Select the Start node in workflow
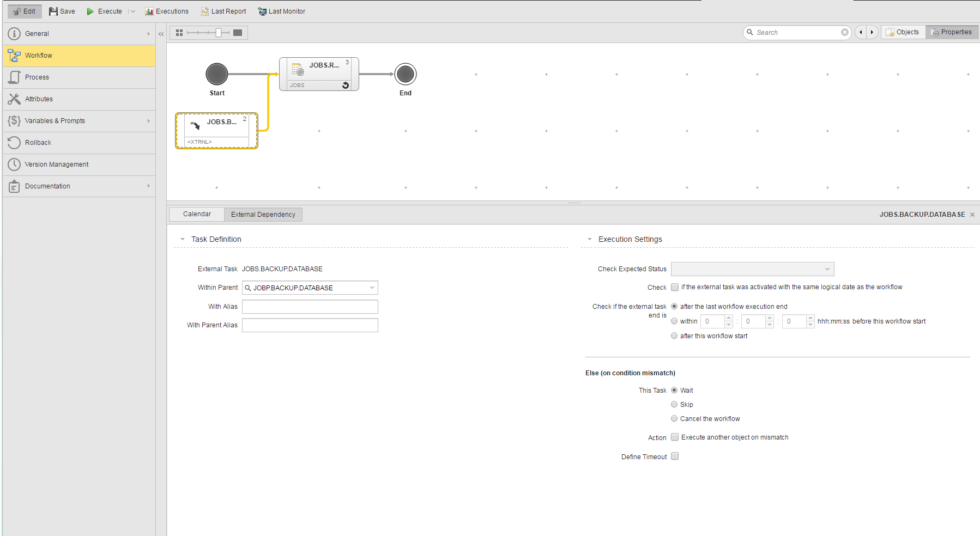This screenshot has height=536, width=980. (217, 74)
